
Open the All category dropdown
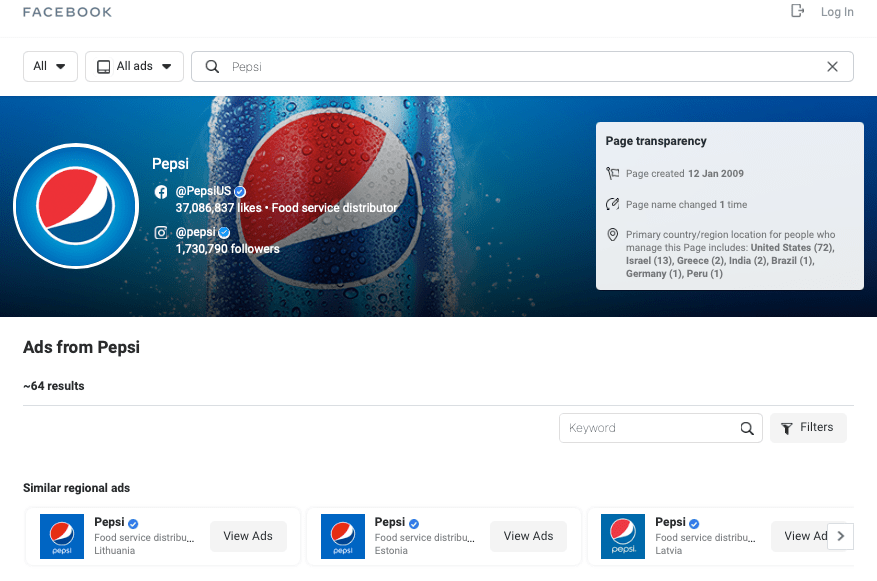50,66
